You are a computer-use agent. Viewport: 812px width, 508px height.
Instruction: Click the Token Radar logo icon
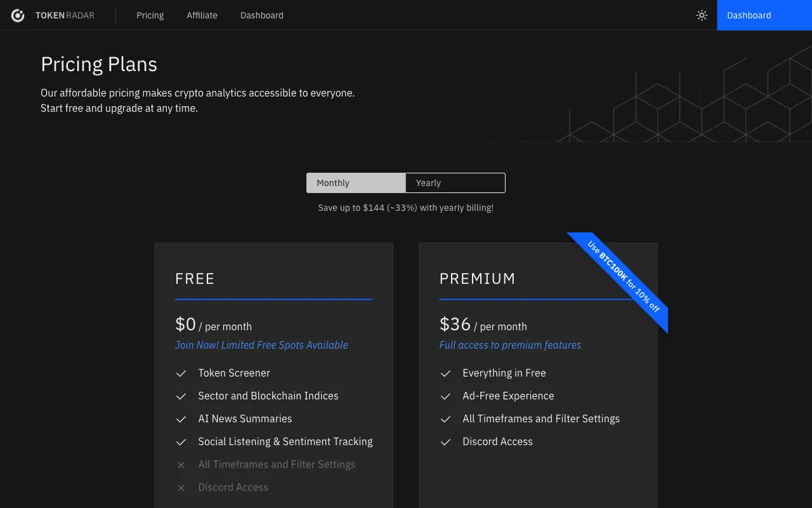[18, 15]
